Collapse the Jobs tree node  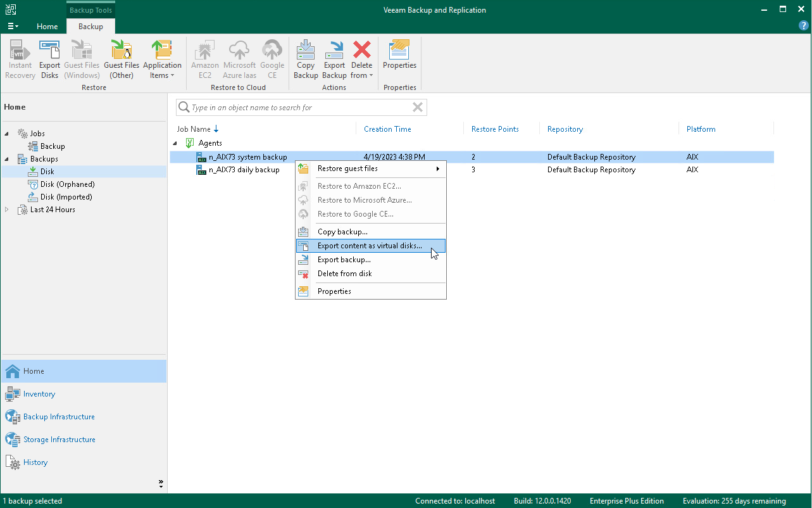pyautogui.click(x=7, y=134)
